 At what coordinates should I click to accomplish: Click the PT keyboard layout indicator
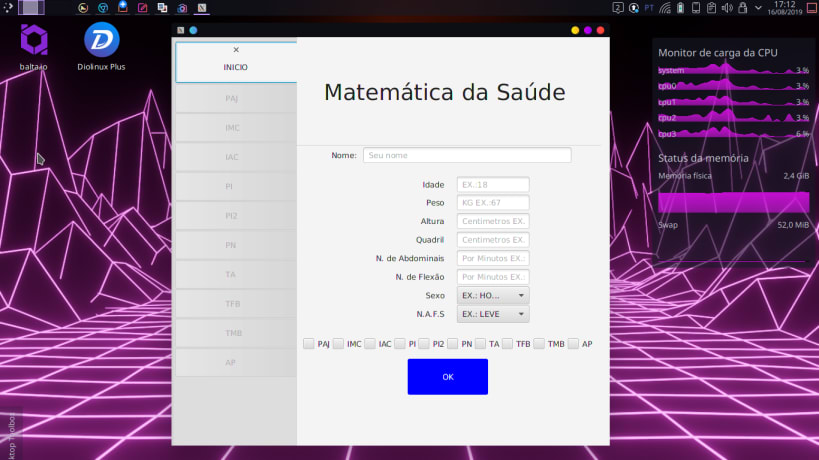(x=649, y=8)
